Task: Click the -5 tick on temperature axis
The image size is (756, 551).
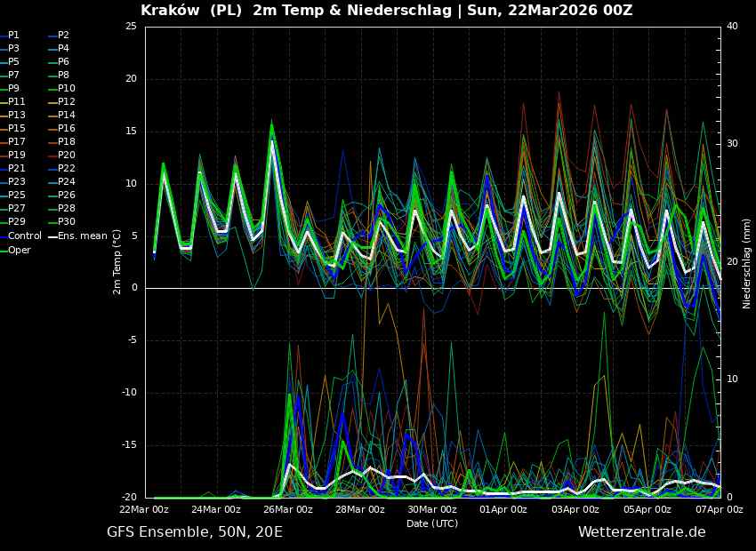Action: pos(133,340)
